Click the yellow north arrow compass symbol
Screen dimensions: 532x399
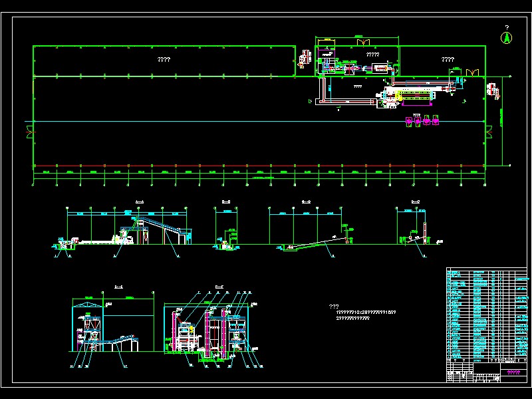[x=506, y=38]
